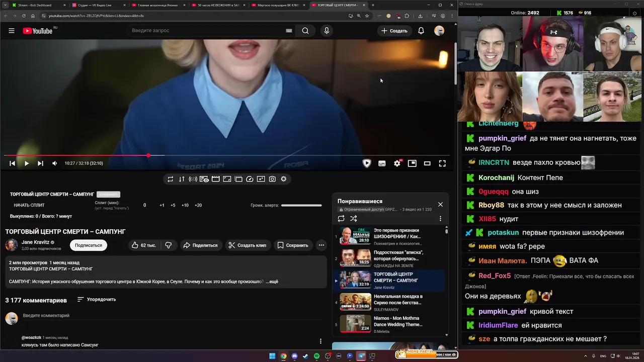Switch to Мертвое полушарие ВК КЛИП tab

(278, 5)
